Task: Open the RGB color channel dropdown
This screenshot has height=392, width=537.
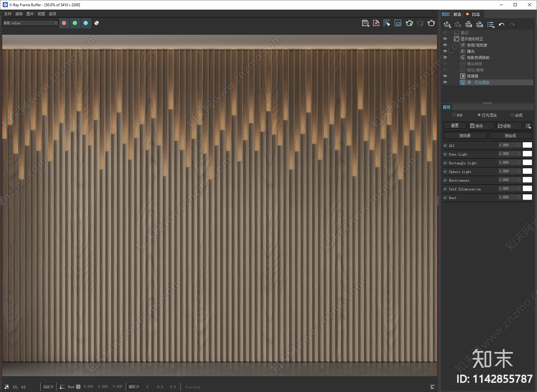Action: [31, 23]
